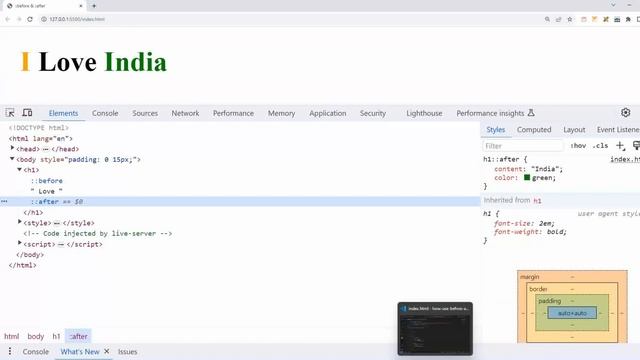
Task: Collapse the body element
Action: coord(12,159)
